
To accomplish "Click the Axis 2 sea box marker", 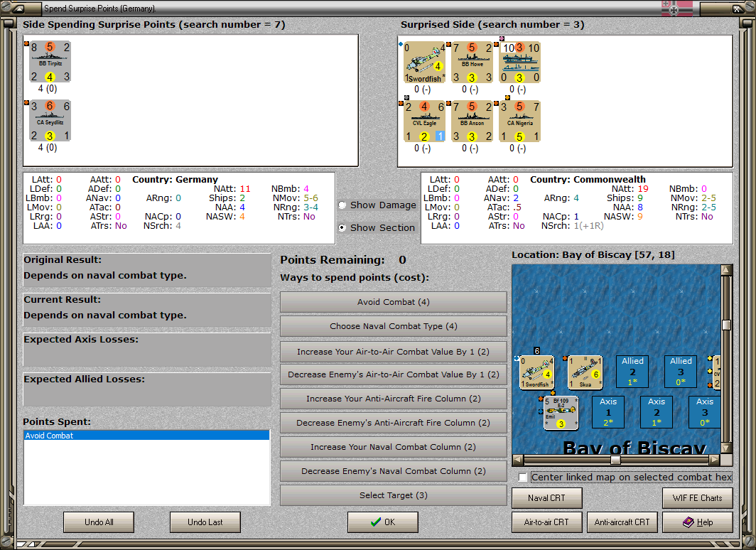I will coord(657,411).
